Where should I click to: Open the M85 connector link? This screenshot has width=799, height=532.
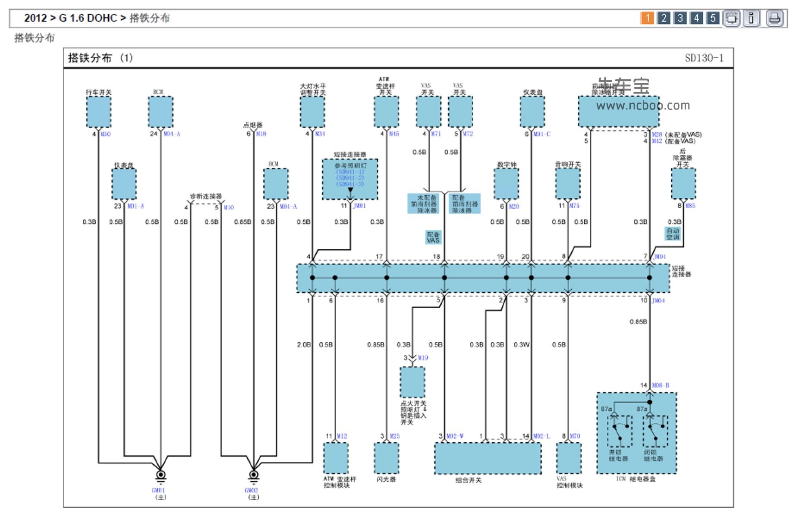[690, 206]
